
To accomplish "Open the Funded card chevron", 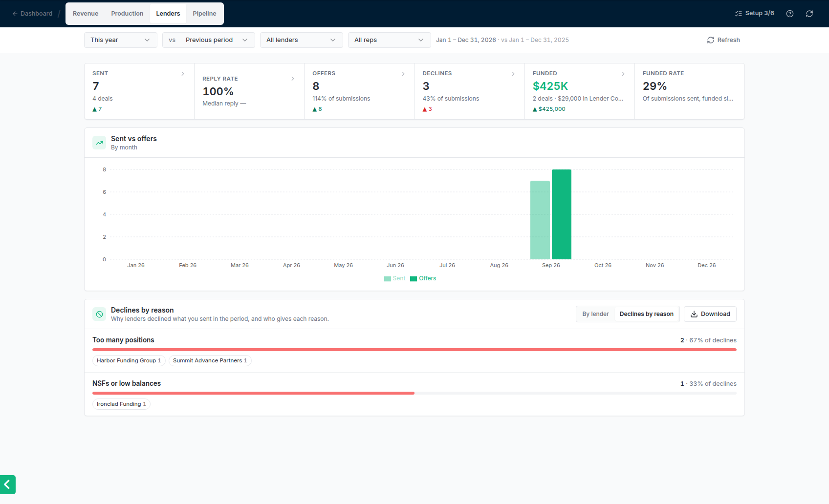I will point(623,74).
